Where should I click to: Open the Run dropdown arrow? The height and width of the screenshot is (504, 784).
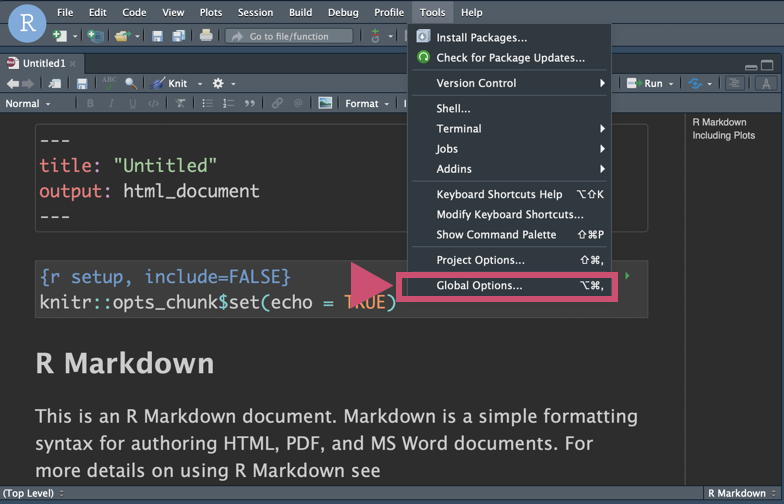(671, 84)
